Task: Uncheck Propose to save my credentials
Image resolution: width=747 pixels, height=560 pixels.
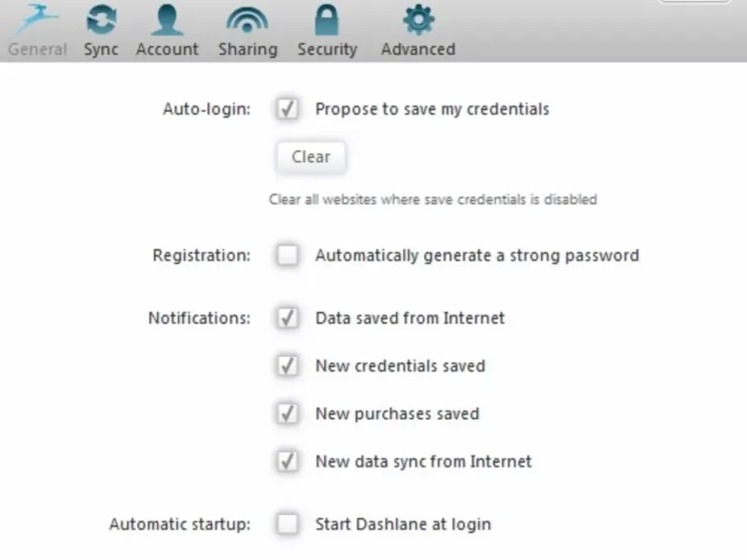Action: [288, 109]
